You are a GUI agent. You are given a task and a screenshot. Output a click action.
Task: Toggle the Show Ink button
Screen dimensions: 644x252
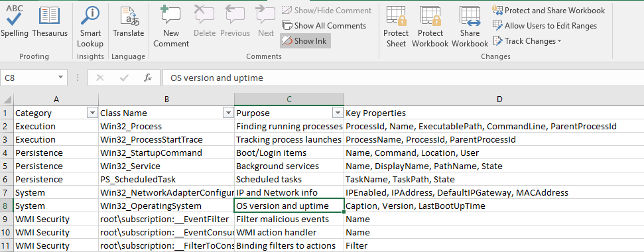[x=305, y=41]
